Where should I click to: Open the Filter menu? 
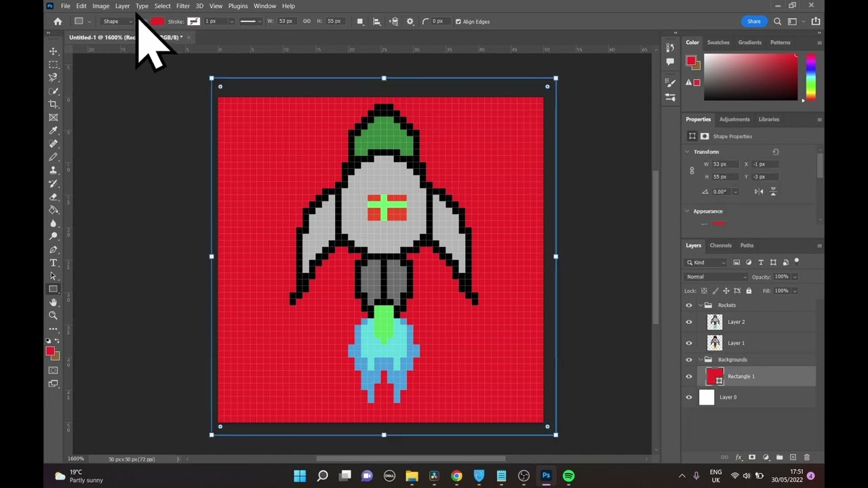[x=183, y=6]
